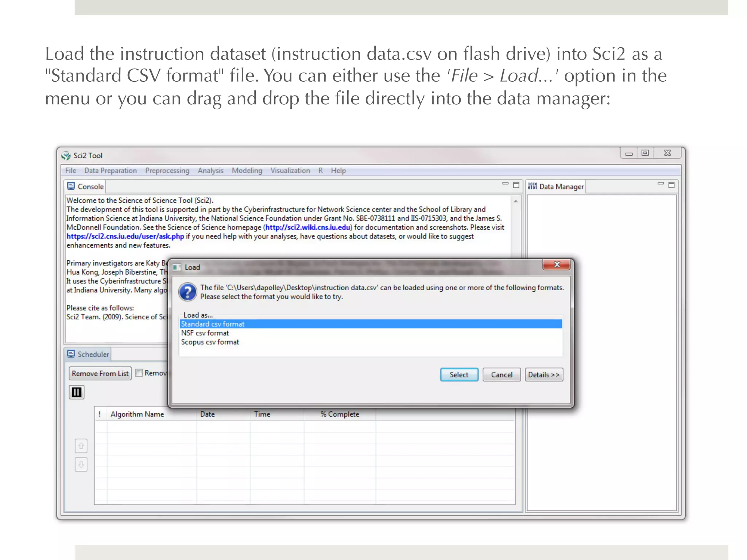
Task: Open the Data Preparation menu
Action: pyautogui.click(x=111, y=171)
